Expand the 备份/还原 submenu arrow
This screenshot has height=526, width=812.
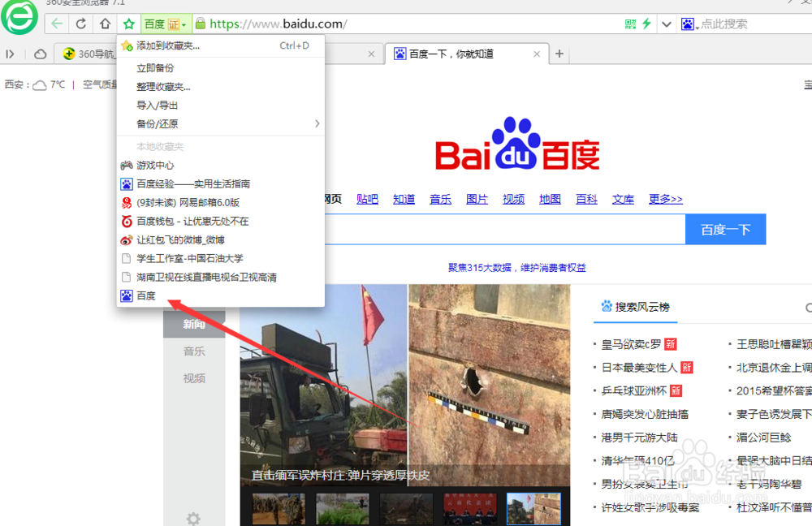(317, 123)
